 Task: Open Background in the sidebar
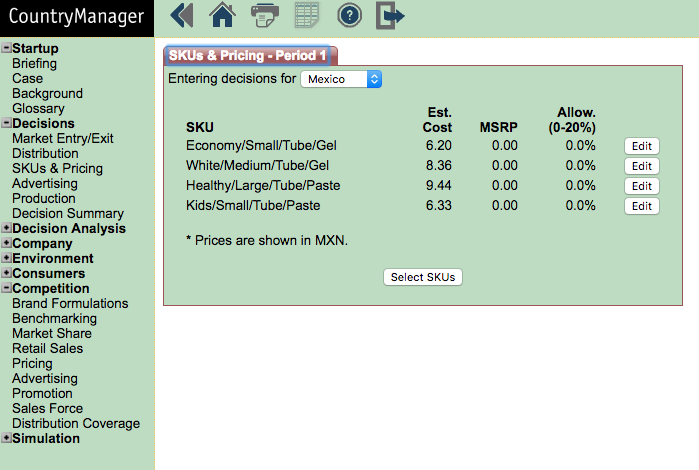[47, 93]
